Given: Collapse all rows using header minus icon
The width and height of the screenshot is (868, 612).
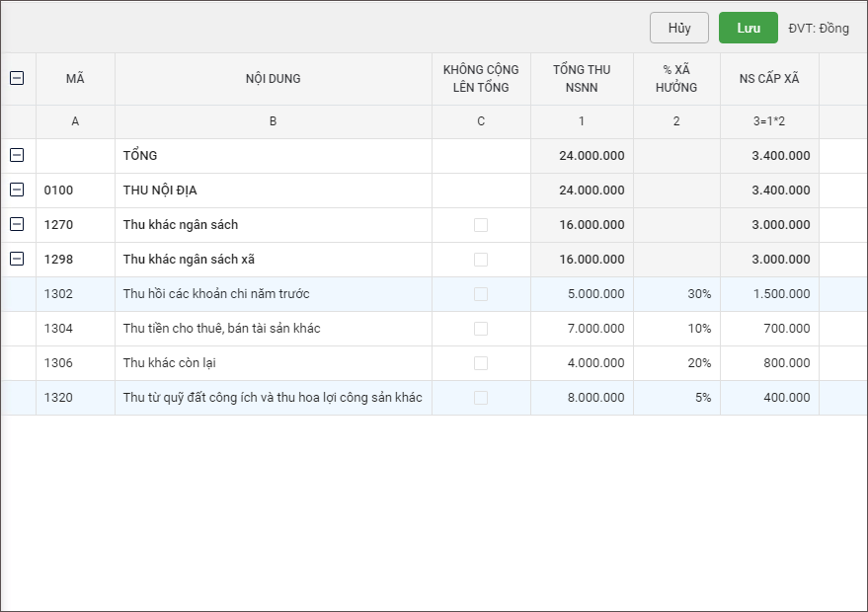Looking at the screenshot, I should point(17,78).
